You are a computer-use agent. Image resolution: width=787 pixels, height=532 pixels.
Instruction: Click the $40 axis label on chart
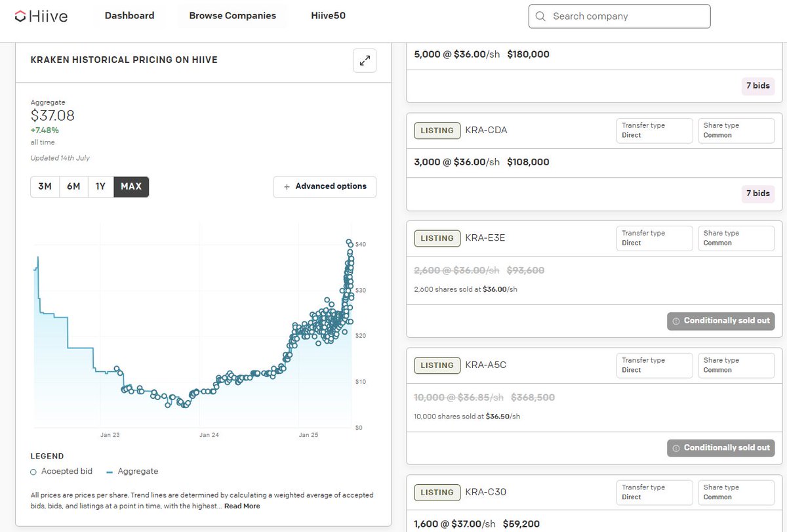pos(361,245)
